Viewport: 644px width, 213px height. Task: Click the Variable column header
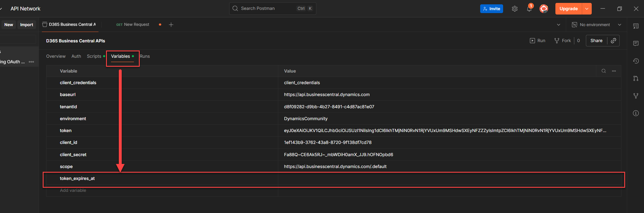(69, 71)
